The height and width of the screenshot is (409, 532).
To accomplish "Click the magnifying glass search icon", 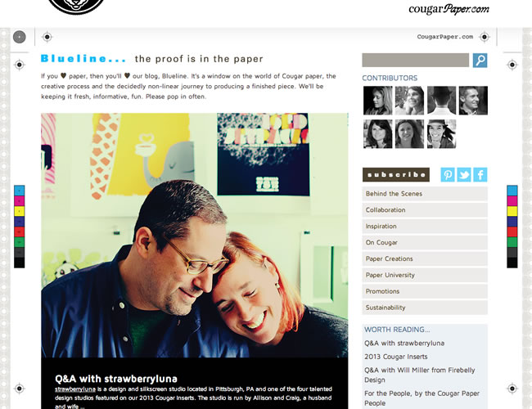I will (480, 61).
